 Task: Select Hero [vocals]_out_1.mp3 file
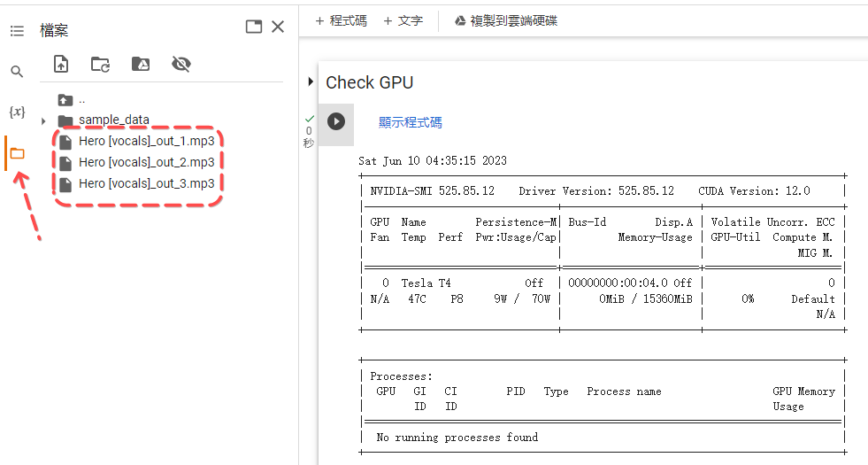point(146,141)
